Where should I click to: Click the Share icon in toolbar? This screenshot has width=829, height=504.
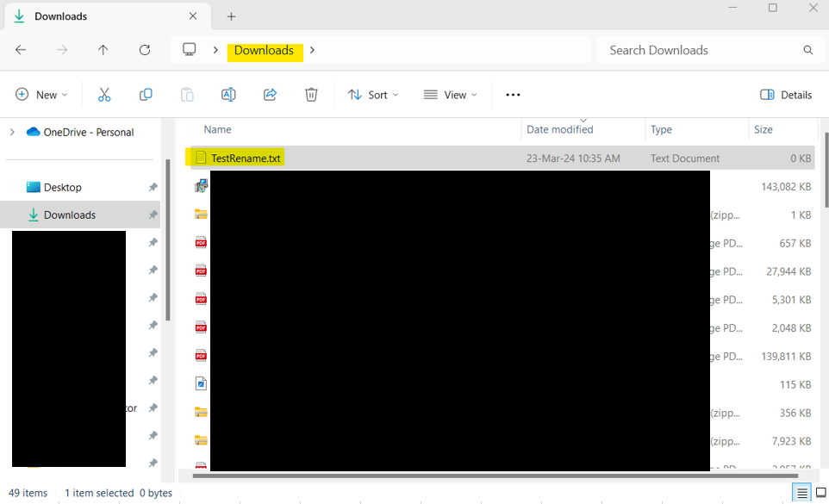click(270, 95)
